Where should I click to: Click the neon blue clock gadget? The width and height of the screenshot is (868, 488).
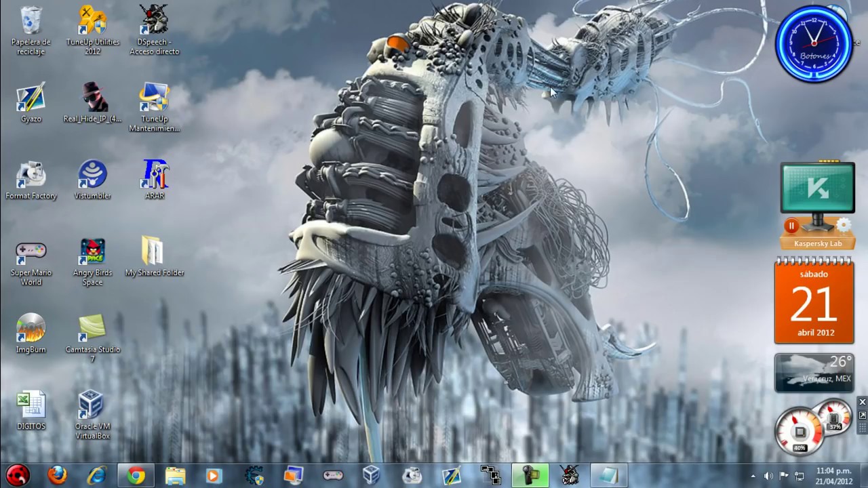[x=814, y=43]
